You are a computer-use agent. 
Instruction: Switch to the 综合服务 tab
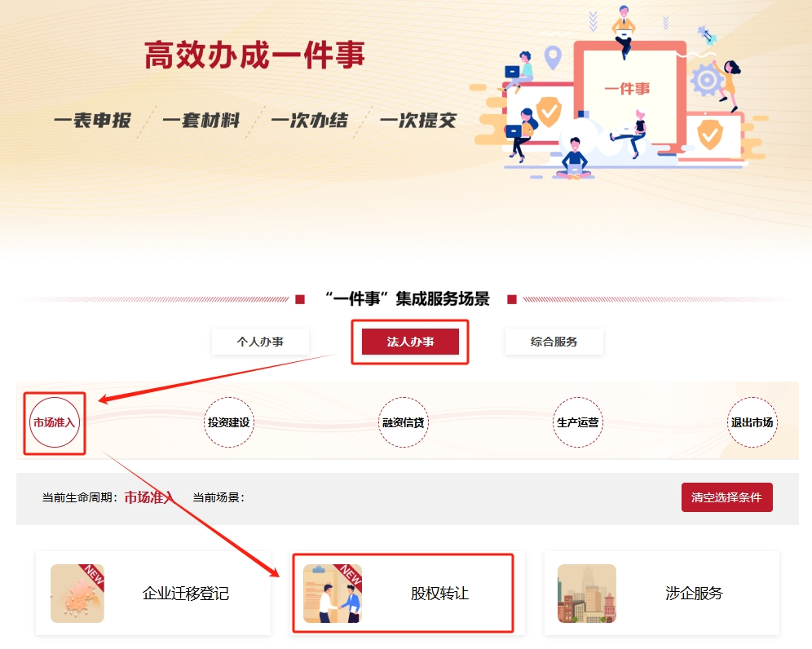pyautogui.click(x=554, y=342)
